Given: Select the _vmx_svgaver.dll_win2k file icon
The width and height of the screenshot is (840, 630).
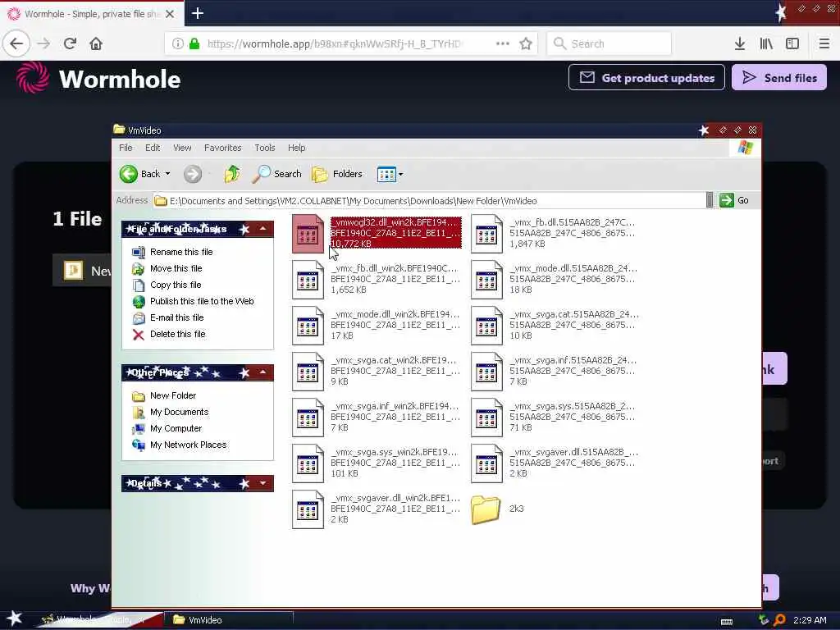Looking at the screenshot, I should pyautogui.click(x=308, y=509).
